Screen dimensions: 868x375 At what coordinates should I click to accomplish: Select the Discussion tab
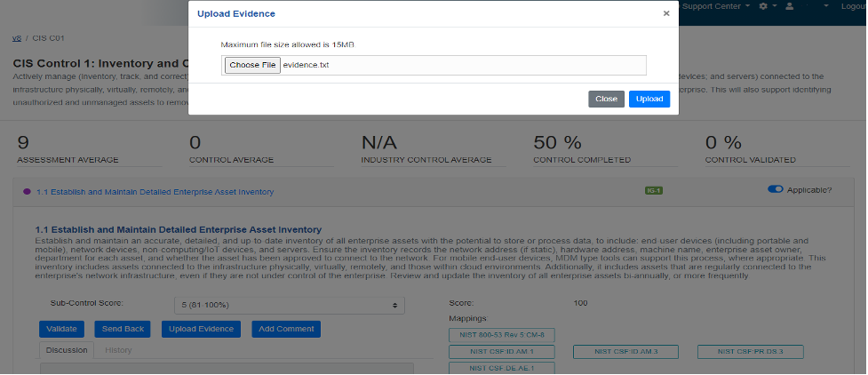pyautogui.click(x=67, y=350)
